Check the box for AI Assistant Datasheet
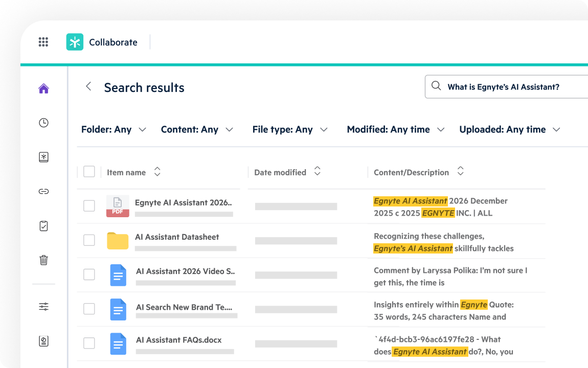 (89, 240)
